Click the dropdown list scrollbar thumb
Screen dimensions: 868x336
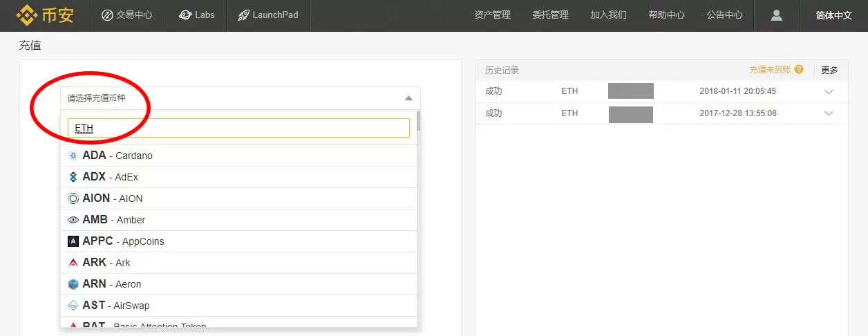pos(419,122)
